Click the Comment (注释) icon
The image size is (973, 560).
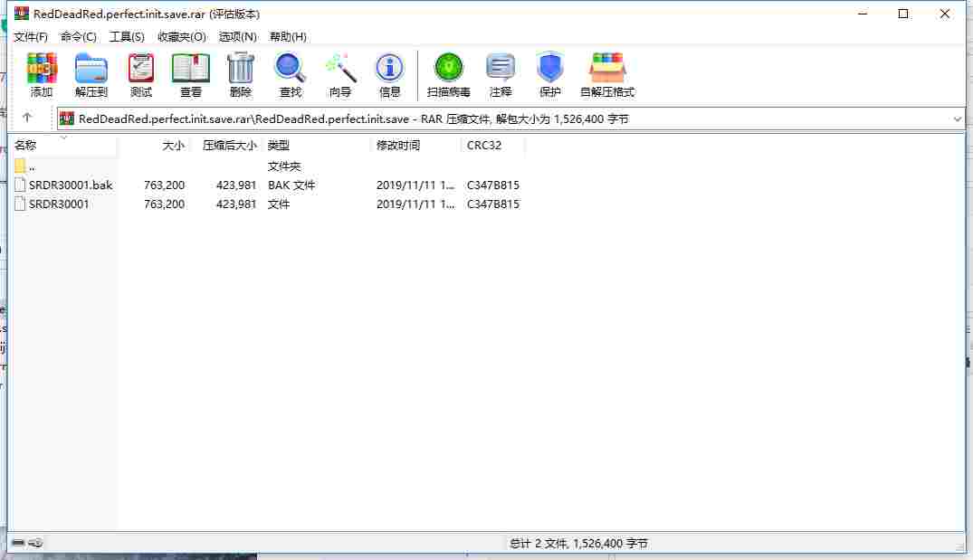(x=501, y=68)
